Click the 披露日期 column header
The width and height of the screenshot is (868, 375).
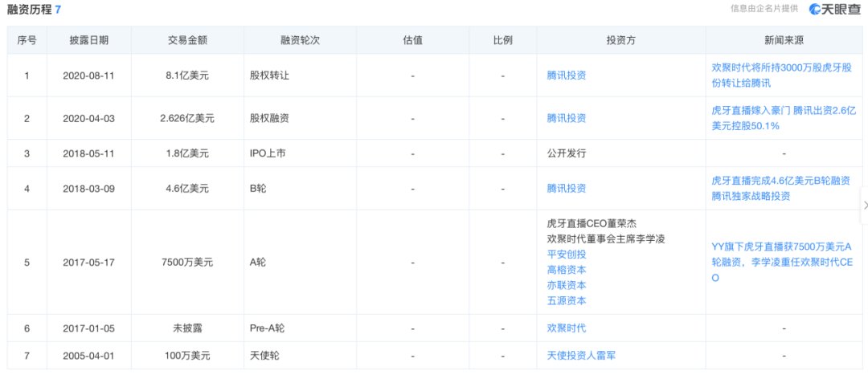[88, 40]
